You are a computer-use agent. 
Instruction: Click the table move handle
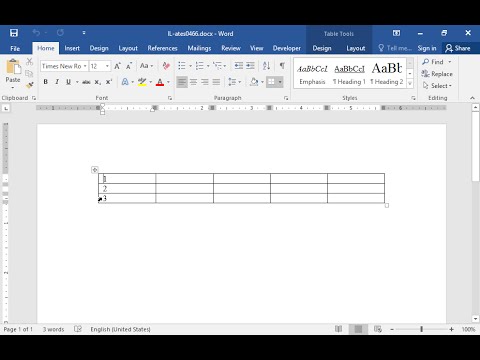coord(95,170)
